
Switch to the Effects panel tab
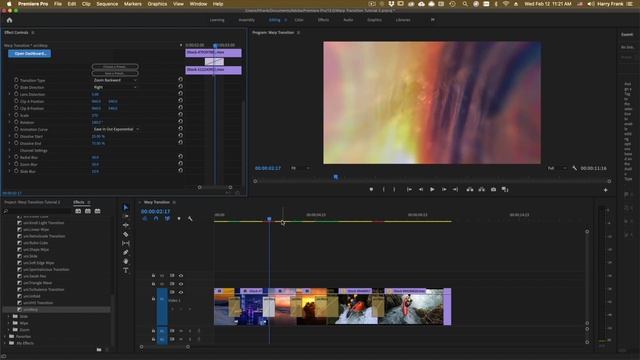(x=78, y=202)
